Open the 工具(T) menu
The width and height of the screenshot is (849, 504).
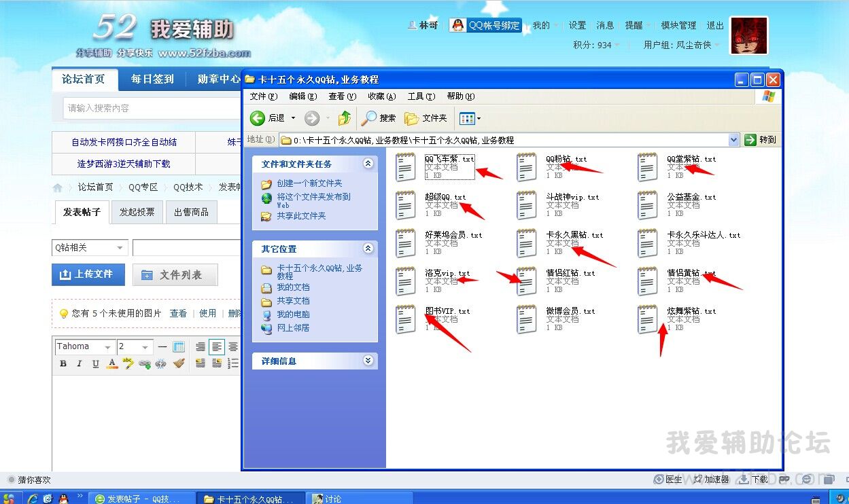421,96
